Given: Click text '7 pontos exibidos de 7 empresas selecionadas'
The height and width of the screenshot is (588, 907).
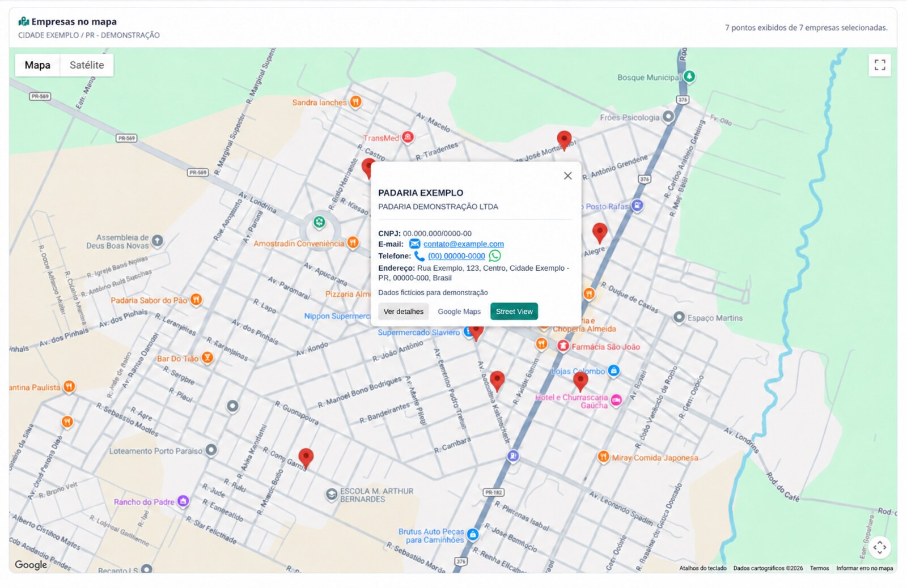Looking at the screenshot, I should click(806, 28).
